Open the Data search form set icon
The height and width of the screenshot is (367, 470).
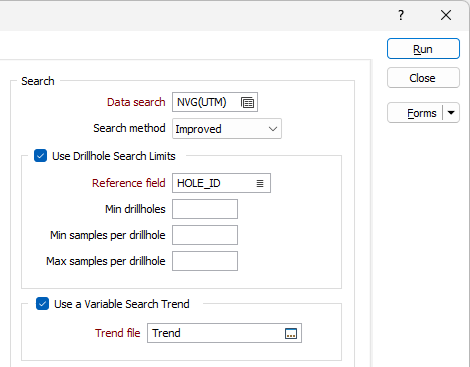tap(247, 102)
